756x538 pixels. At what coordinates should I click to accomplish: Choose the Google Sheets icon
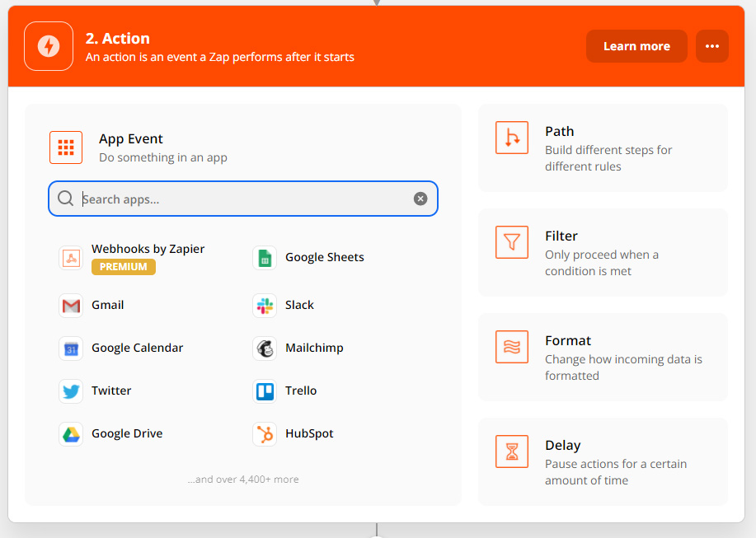[265, 258]
